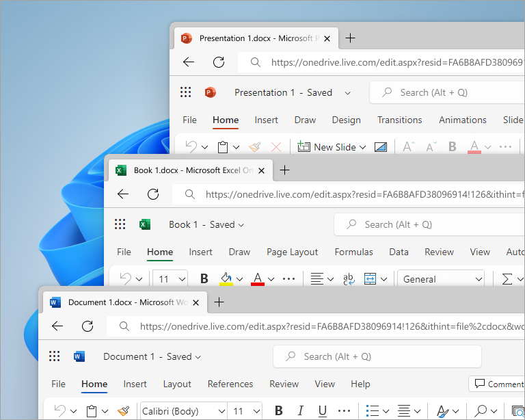Screen dimensions: 525x420
Task: Click the Comments button in Word
Action: pyautogui.click(x=498, y=384)
